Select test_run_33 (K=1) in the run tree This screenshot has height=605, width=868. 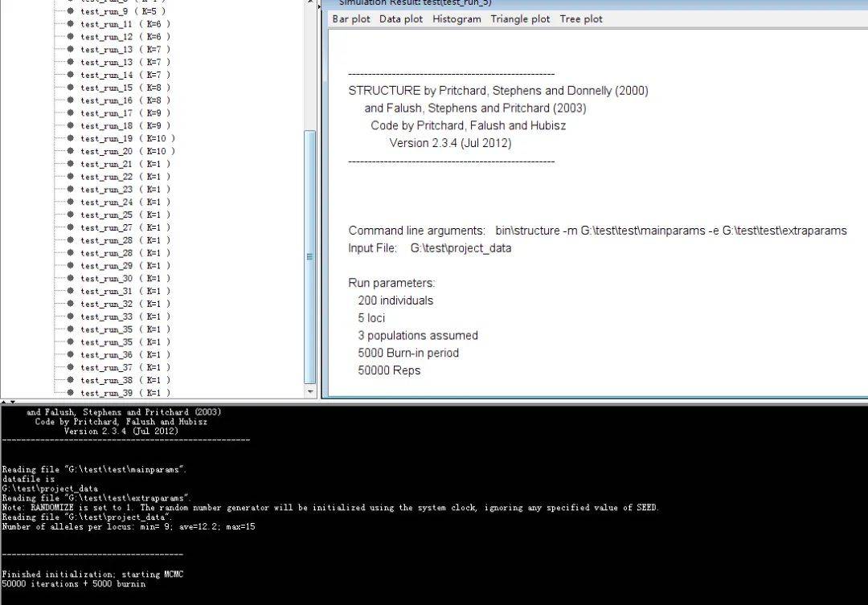pos(125,317)
